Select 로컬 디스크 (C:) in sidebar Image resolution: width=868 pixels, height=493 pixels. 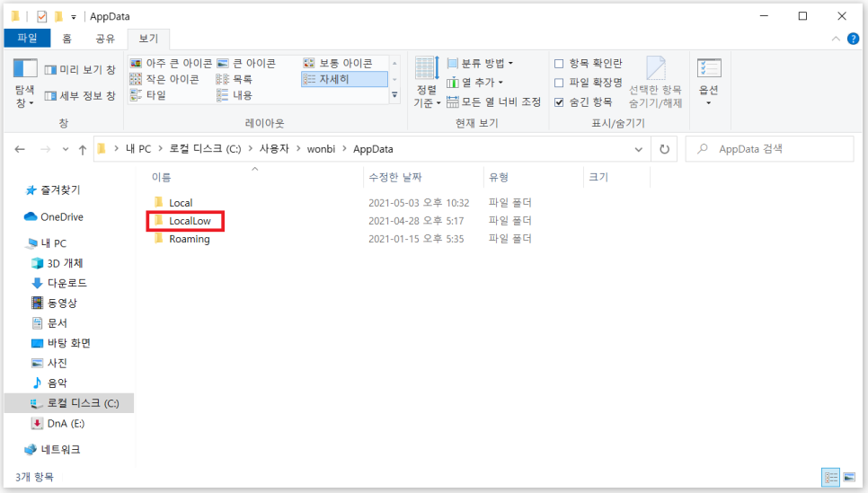tap(68, 403)
